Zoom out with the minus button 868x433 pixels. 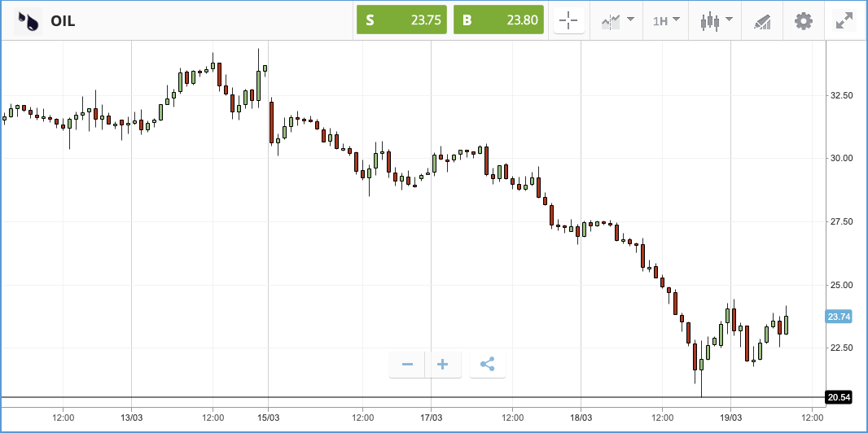(x=407, y=365)
